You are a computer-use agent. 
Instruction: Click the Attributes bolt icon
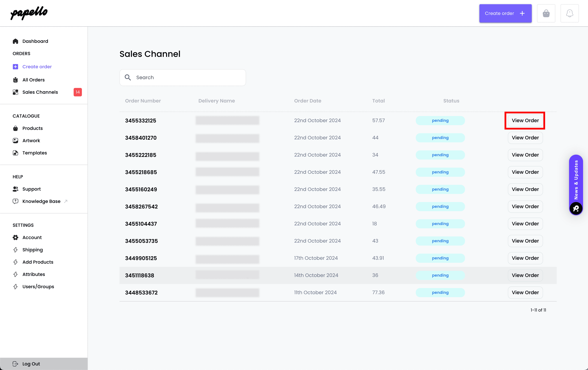[x=15, y=274]
